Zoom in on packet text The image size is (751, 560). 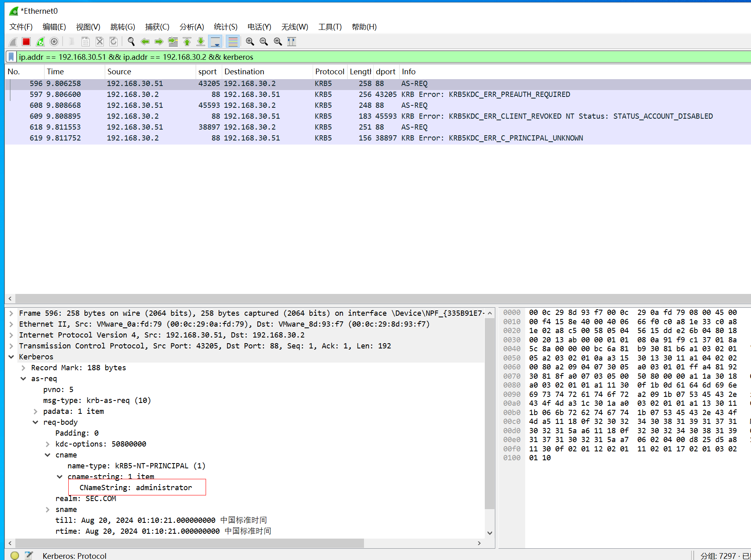tap(250, 42)
